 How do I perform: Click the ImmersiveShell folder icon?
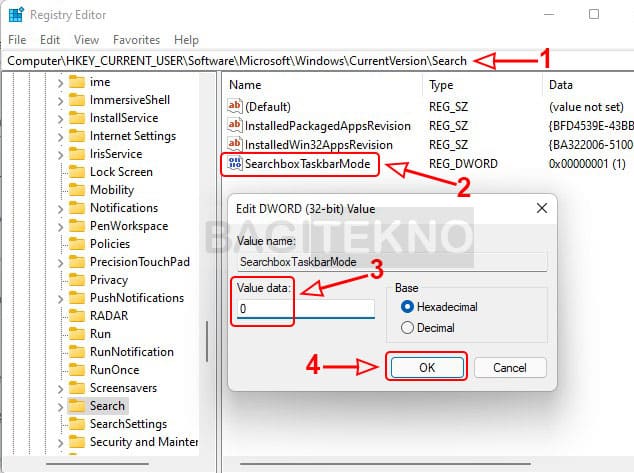tap(76, 100)
